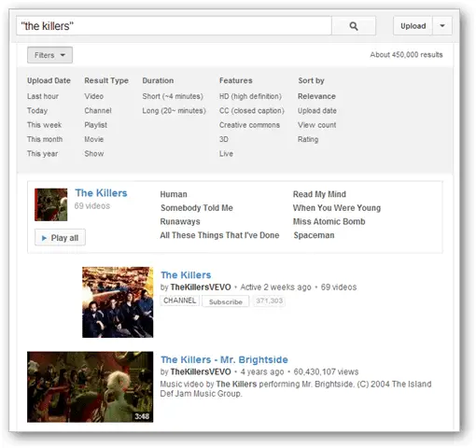Click the CHANNEL badge
Screen dimensions: 476x448
(x=179, y=301)
